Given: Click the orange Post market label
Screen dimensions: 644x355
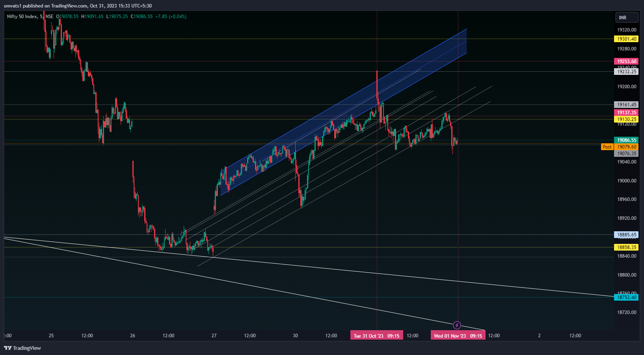Looking at the screenshot, I should click(x=607, y=147).
